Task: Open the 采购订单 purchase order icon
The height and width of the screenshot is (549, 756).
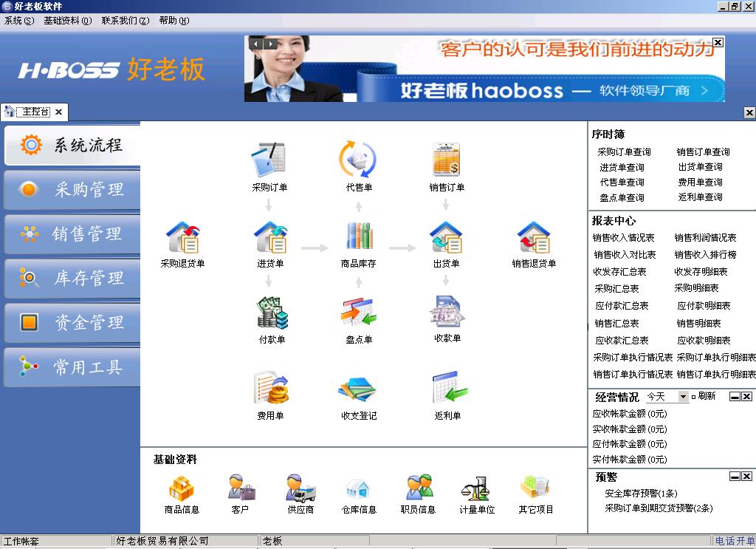Action: click(x=269, y=160)
